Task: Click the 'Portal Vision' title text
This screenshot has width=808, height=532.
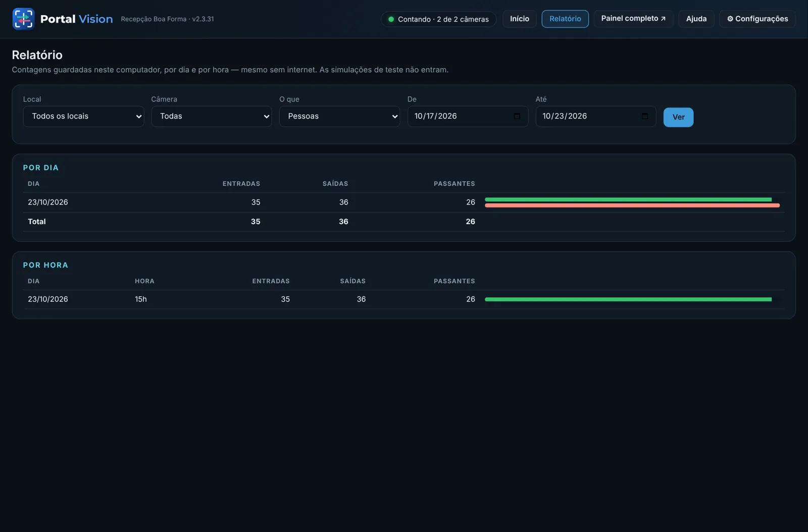Action: [x=77, y=19]
